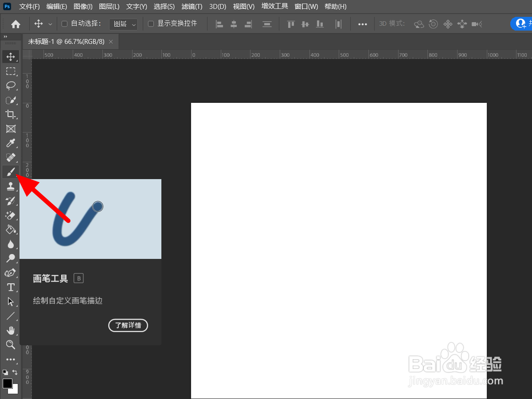Click the 3D roll mode icon
This screenshot has width=532, height=399.
click(434, 24)
